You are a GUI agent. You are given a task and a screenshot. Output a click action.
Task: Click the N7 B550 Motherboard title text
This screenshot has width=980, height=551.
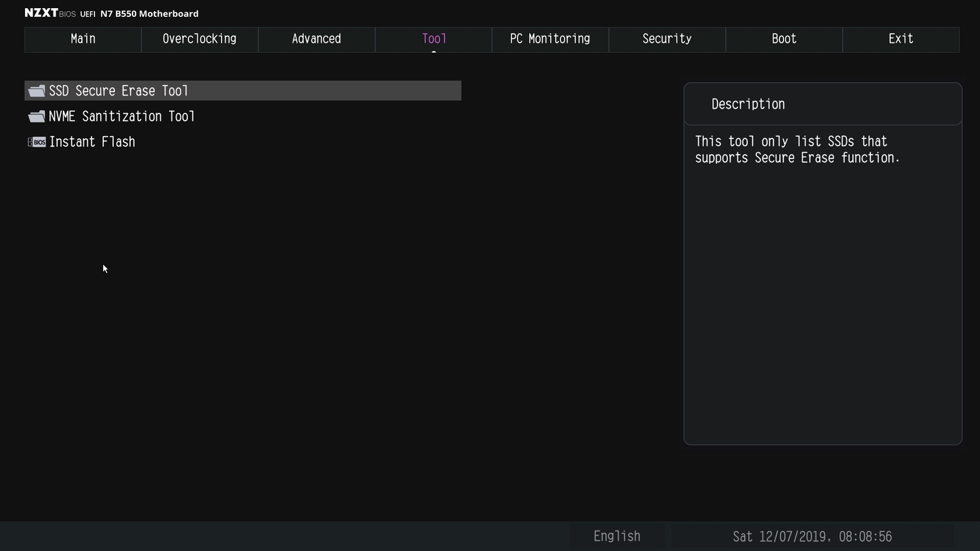(149, 13)
